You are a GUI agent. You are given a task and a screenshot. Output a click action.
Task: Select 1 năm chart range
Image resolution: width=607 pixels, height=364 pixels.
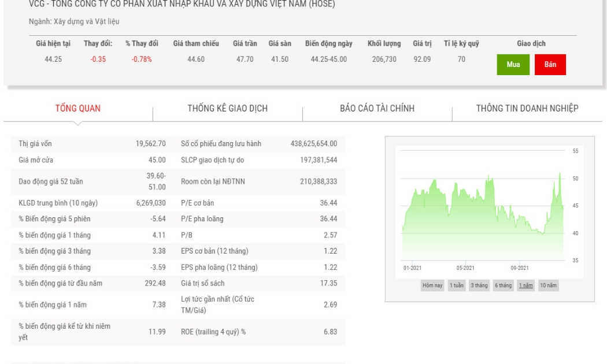tap(525, 285)
